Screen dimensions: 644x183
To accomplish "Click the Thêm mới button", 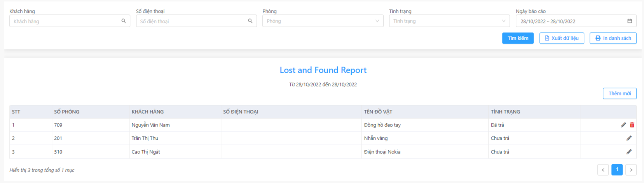I will [620, 93].
